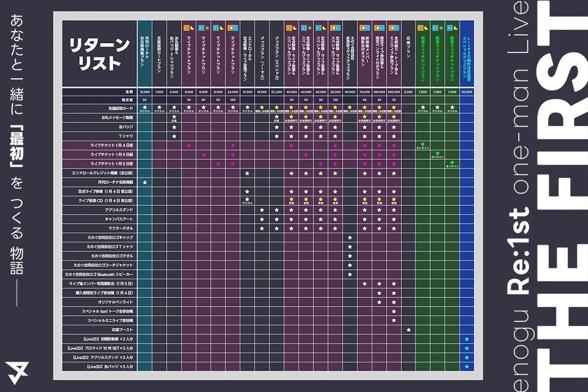Click the star in 応援ブースト row
This screenshot has height=392, width=588.
coord(408,330)
